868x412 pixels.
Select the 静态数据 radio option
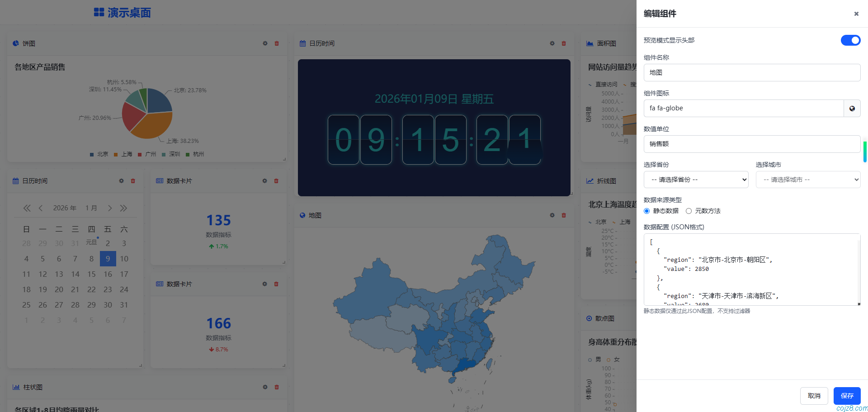pos(646,211)
